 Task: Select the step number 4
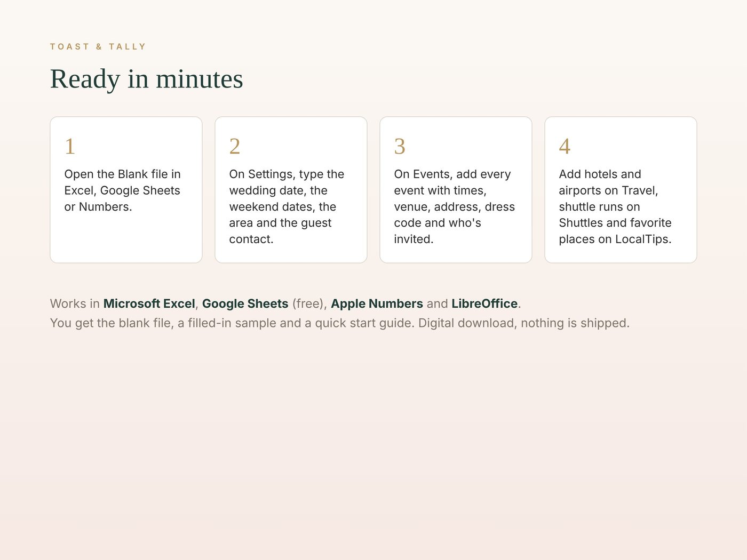[x=565, y=146]
